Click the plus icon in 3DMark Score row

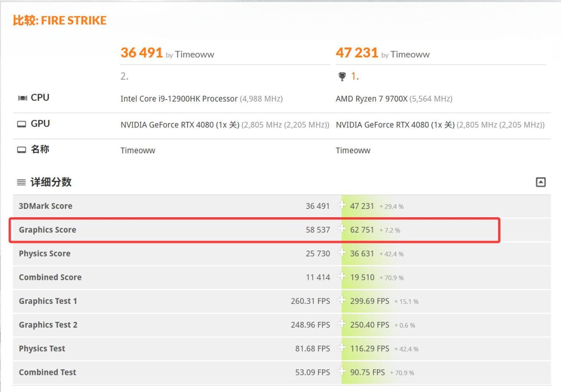point(342,205)
